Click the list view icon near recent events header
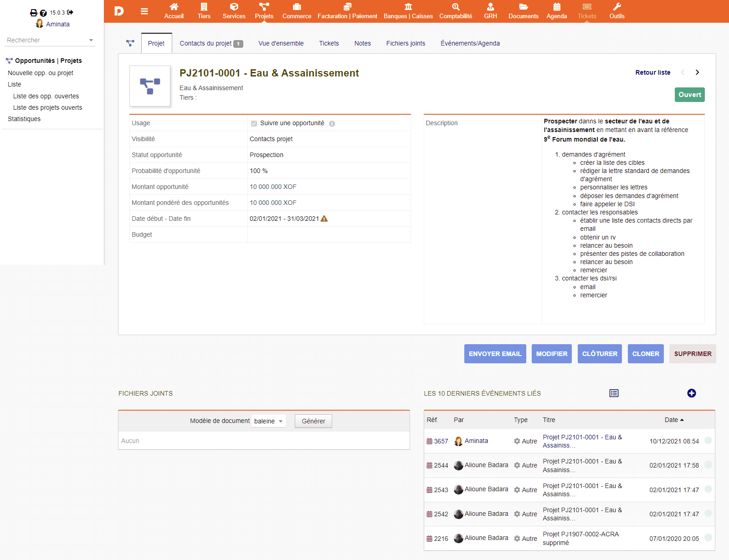This screenshot has width=729, height=560. coord(614,393)
